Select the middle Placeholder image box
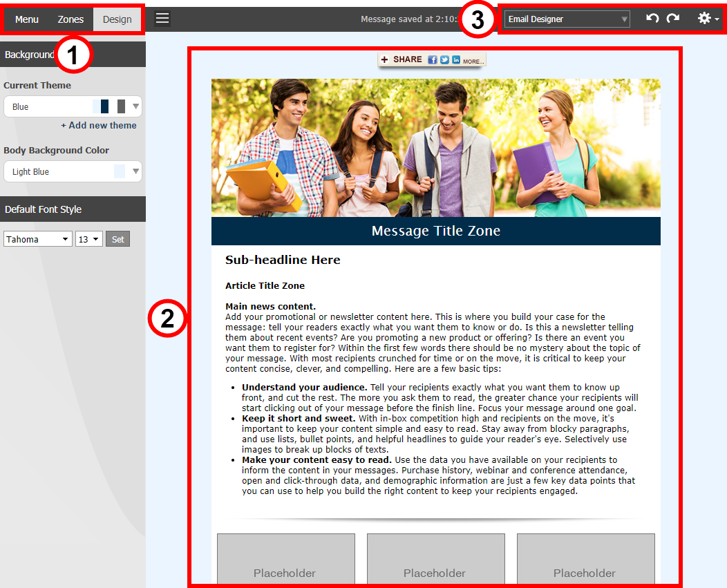Viewport: 727px width, 588px height. pos(436,559)
